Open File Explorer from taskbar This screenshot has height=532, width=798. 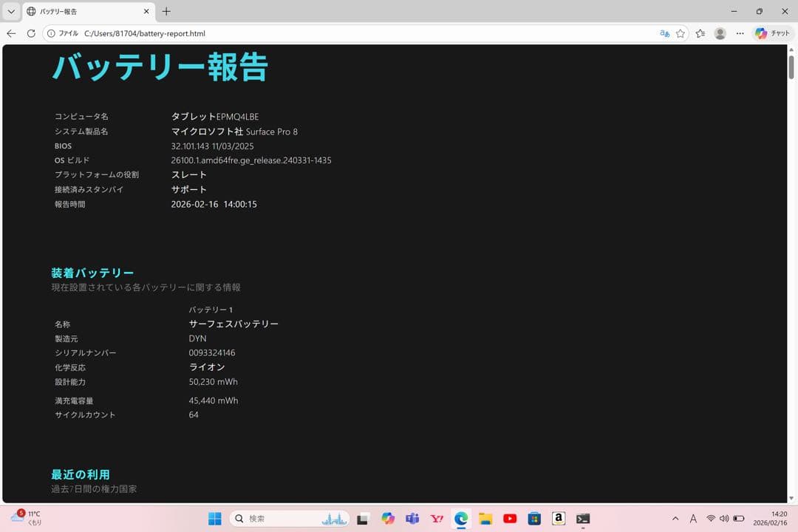(485, 519)
